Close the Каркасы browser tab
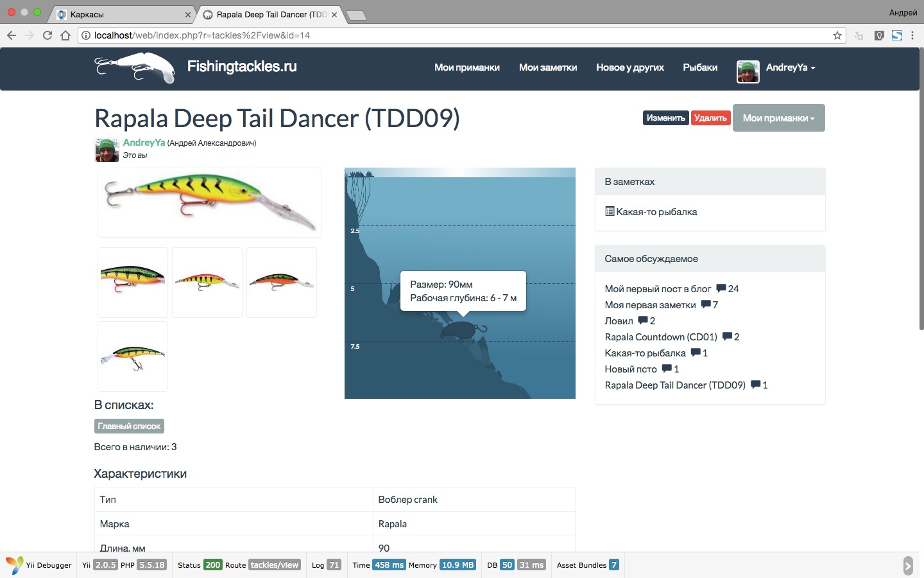 [188, 14]
